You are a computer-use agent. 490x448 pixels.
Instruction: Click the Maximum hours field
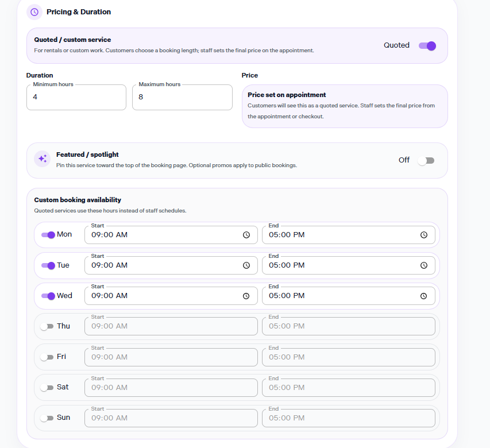182,97
